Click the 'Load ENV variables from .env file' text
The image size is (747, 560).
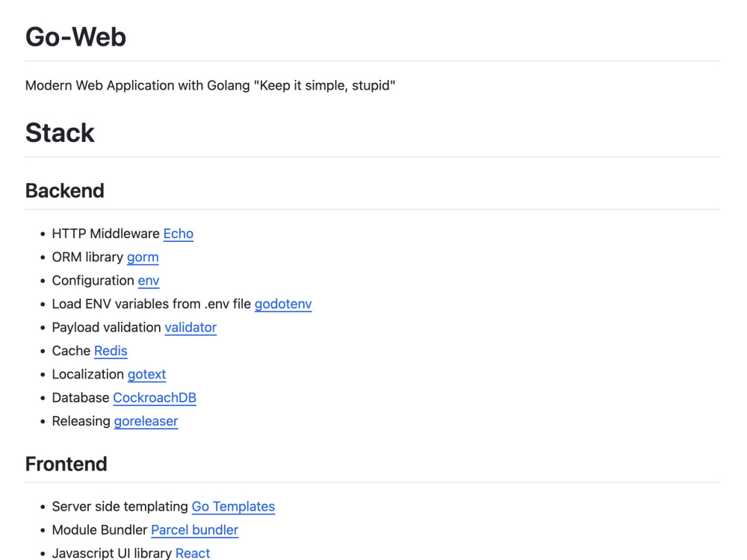152,304
